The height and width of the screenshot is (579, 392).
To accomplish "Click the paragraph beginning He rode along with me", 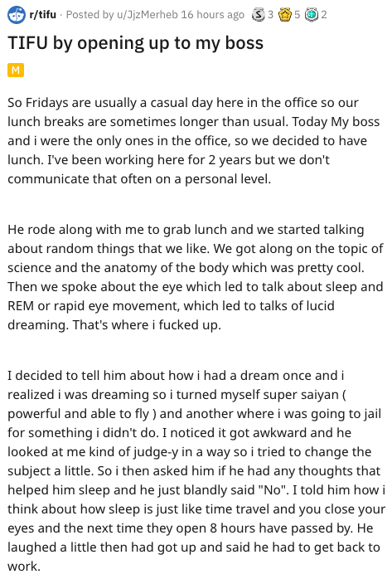I will [196, 277].
